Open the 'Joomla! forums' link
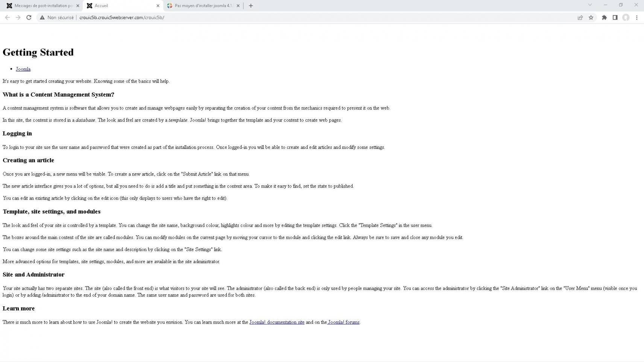 click(x=343, y=322)
